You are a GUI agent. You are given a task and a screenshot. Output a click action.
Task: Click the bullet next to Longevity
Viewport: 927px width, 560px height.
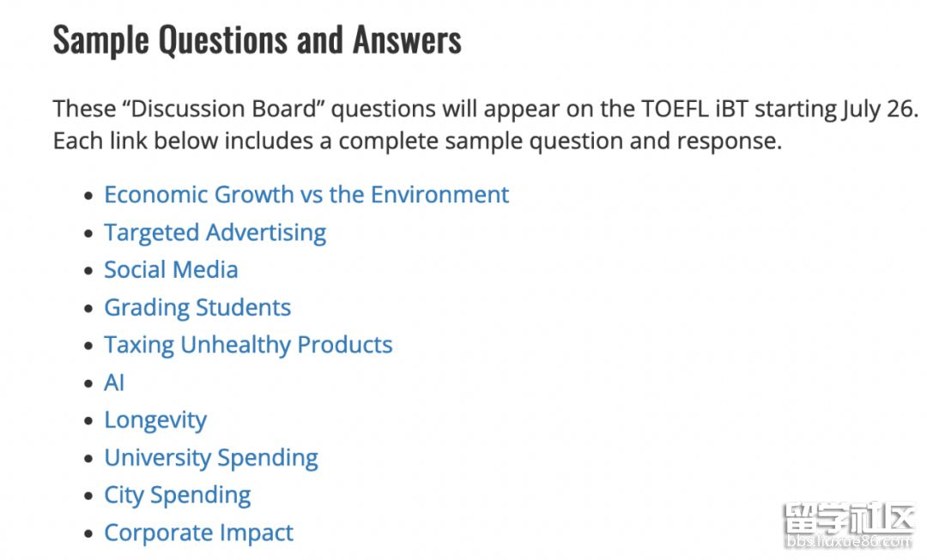pyautogui.click(x=88, y=421)
